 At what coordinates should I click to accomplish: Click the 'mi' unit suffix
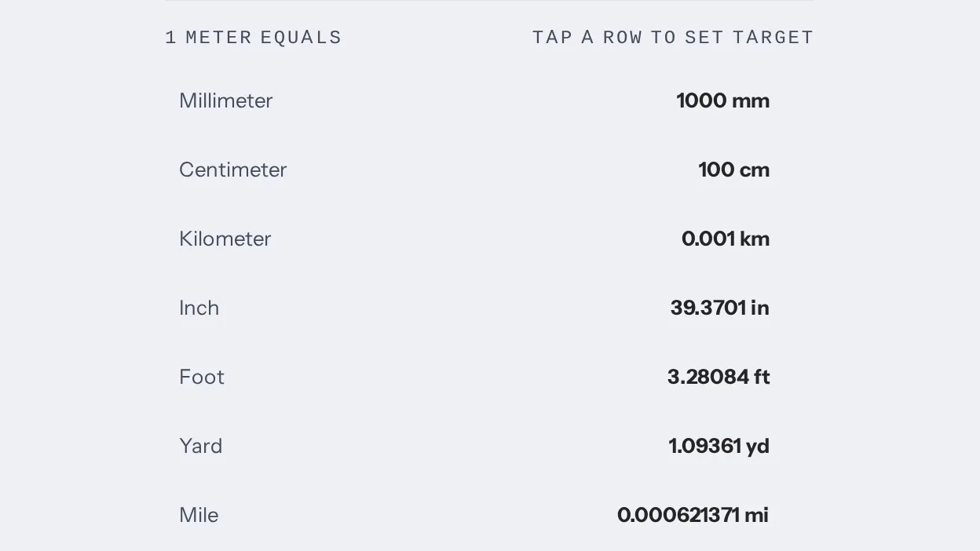[x=757, y=515]
